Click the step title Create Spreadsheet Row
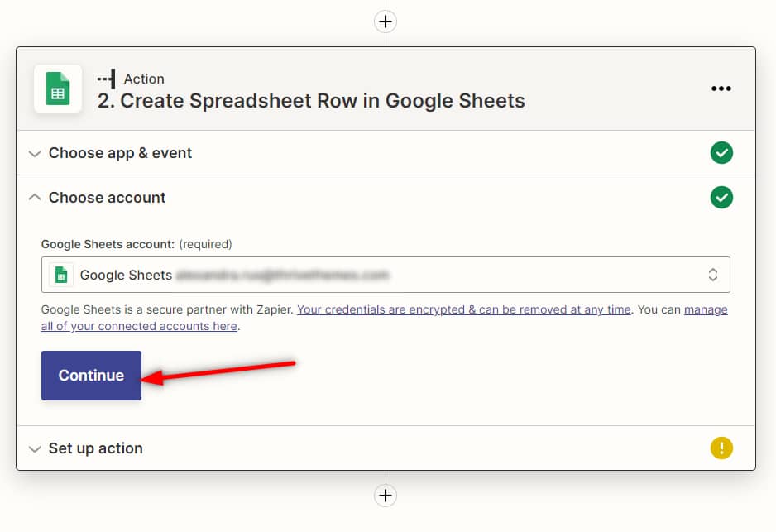The image size is (776, 532). (311, 101)
